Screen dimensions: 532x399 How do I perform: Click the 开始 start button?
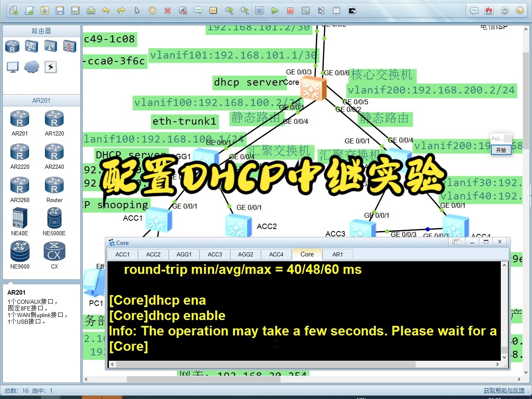tap(501, 150)
